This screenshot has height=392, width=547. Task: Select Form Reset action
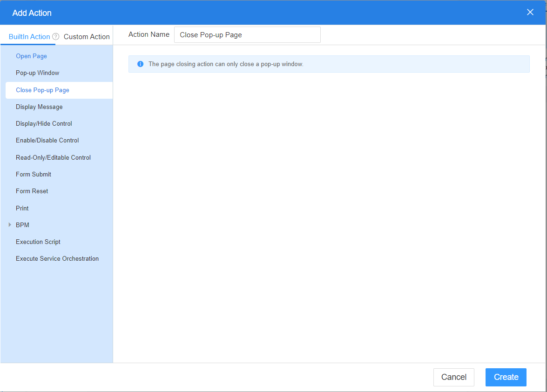[32, 191]
